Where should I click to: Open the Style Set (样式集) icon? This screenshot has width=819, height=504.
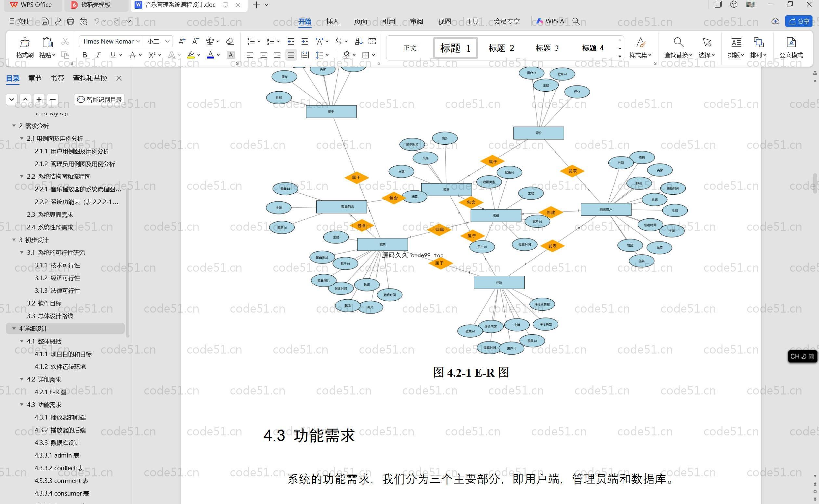tap(640, 47)
